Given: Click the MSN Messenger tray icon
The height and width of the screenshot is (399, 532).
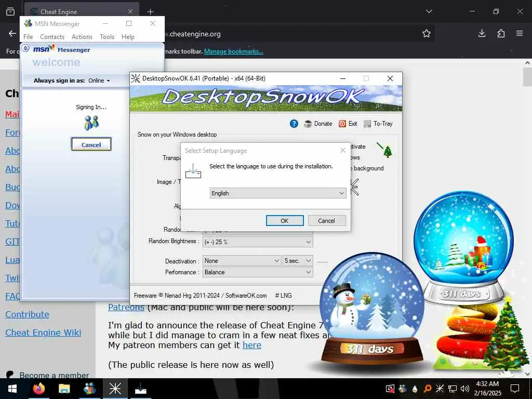Looking at the screenshot, I should pos(403,389).
